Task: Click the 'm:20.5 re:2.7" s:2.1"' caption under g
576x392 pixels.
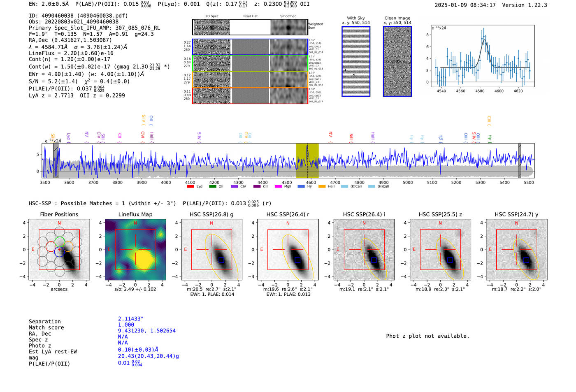Action: [211, 289]
